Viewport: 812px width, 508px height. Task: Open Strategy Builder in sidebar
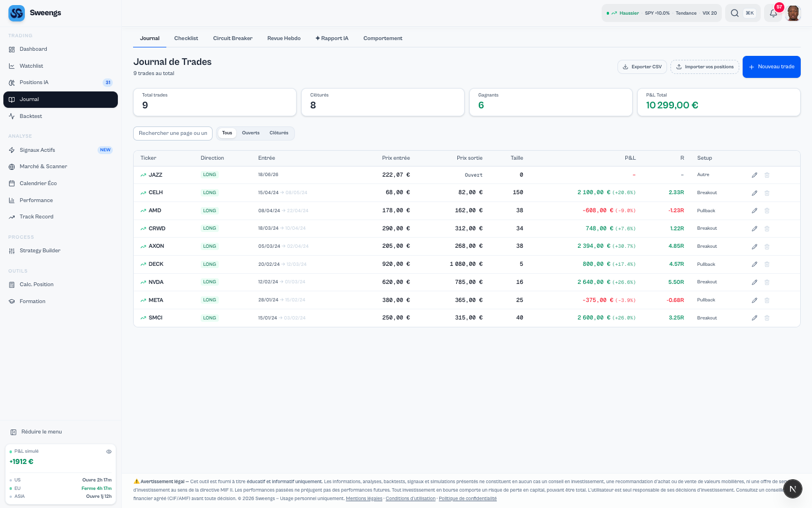point(60,251)
